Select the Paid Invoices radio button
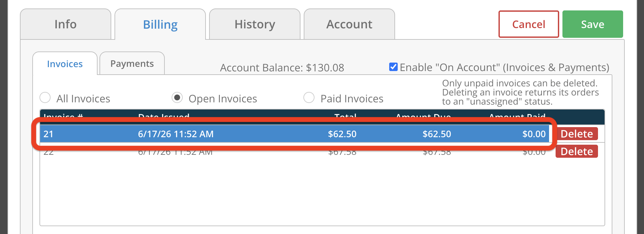 coord(309,97)
